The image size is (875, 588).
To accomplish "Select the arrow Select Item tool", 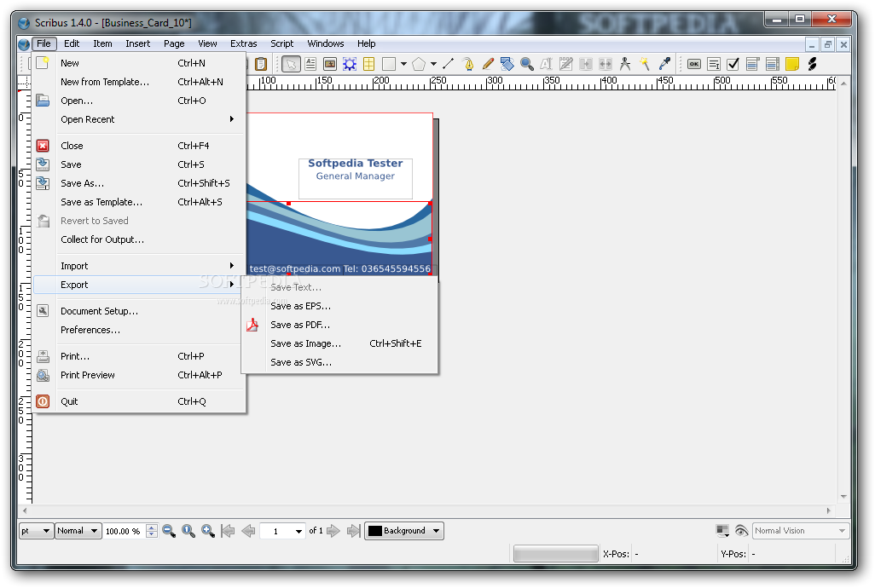I will 292,64.
